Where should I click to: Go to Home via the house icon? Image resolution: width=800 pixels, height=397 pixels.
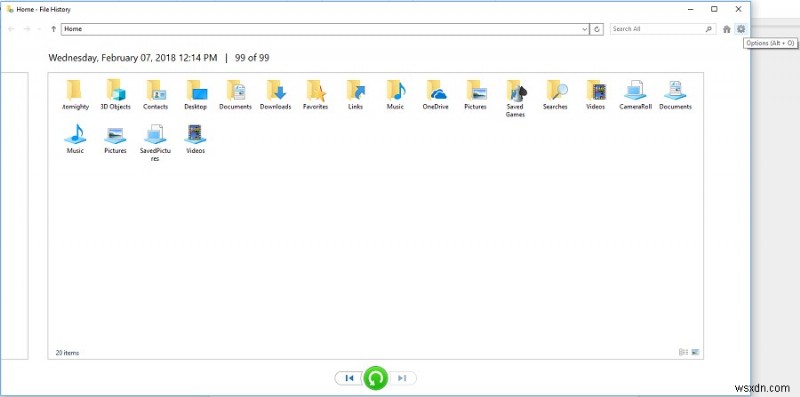point(727,29)
